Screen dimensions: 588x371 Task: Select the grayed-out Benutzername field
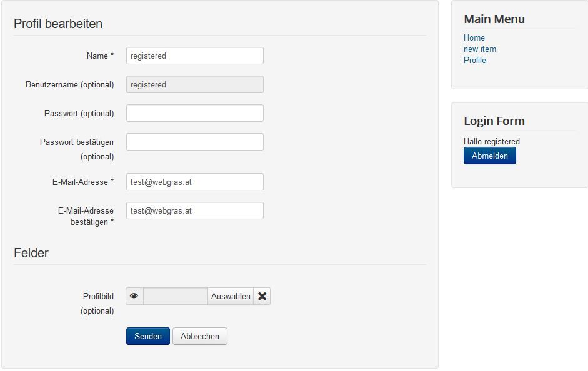[x=194, y=84]
